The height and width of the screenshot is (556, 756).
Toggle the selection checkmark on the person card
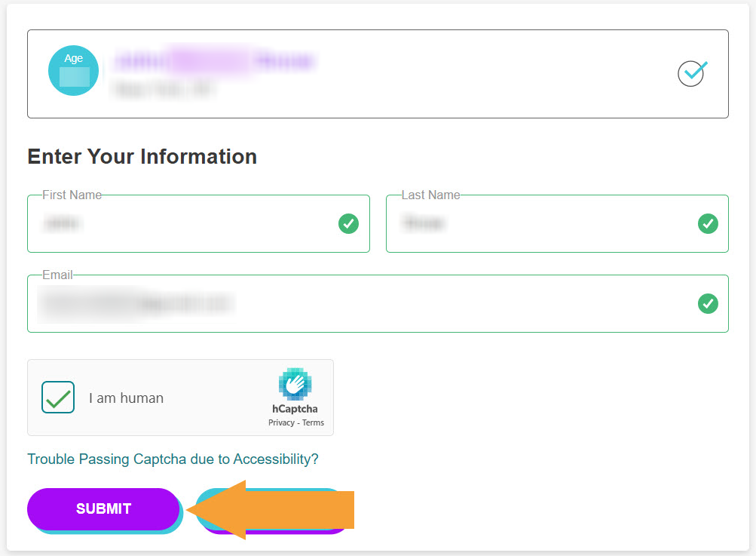click(690, 73)
